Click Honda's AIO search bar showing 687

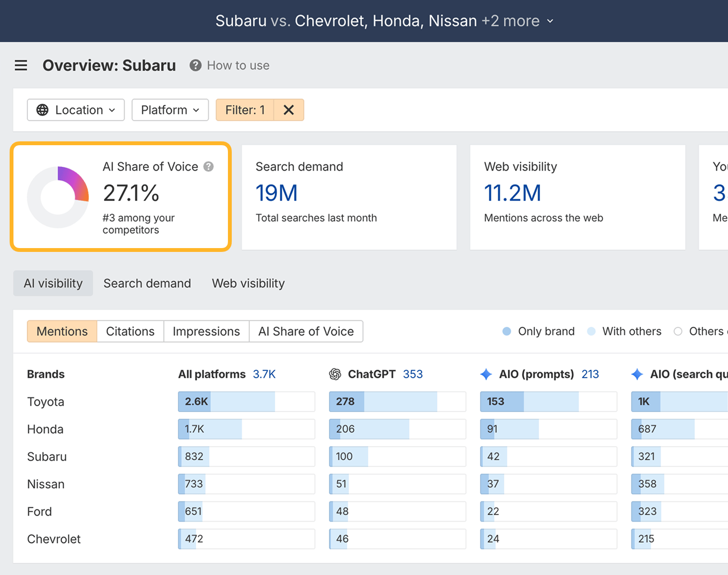(679, 429)
